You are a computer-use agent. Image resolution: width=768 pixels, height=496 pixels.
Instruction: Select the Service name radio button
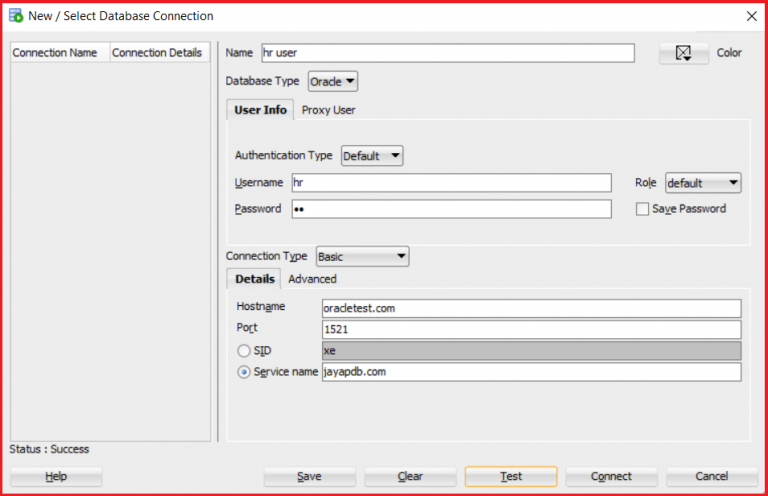coord(243,372)
